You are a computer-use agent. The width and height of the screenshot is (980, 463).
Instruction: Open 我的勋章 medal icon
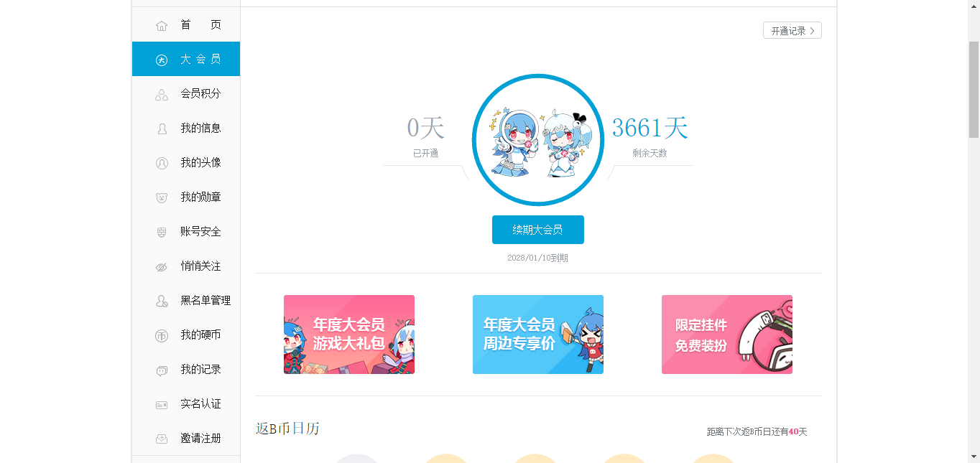pos(162,197)
